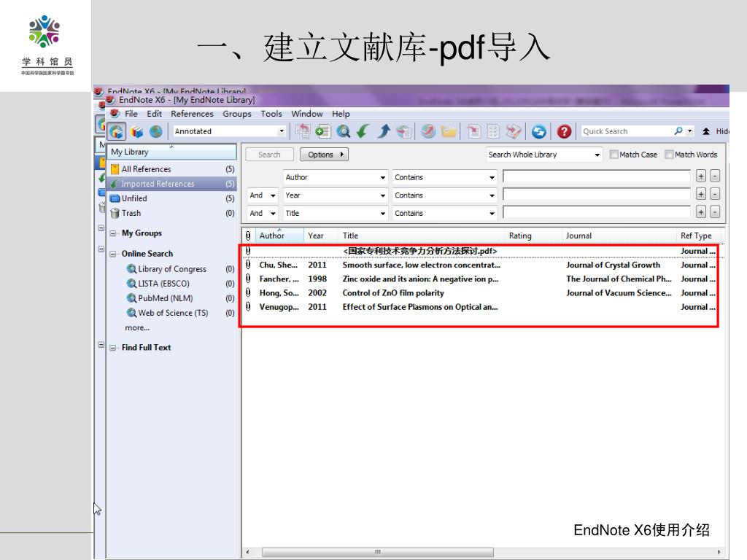Click the Hide panel up-arrow icon
747x560 pixels.
click(x=706, y=131)
